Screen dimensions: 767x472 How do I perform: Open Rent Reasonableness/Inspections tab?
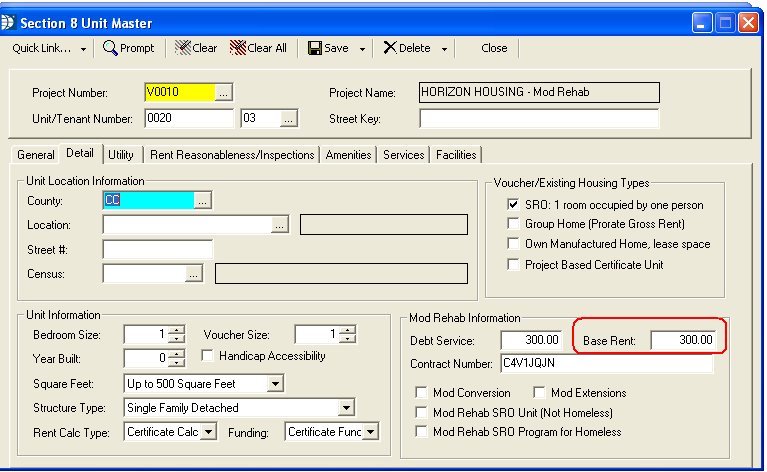pyautogui.click(x=232, y=155)
